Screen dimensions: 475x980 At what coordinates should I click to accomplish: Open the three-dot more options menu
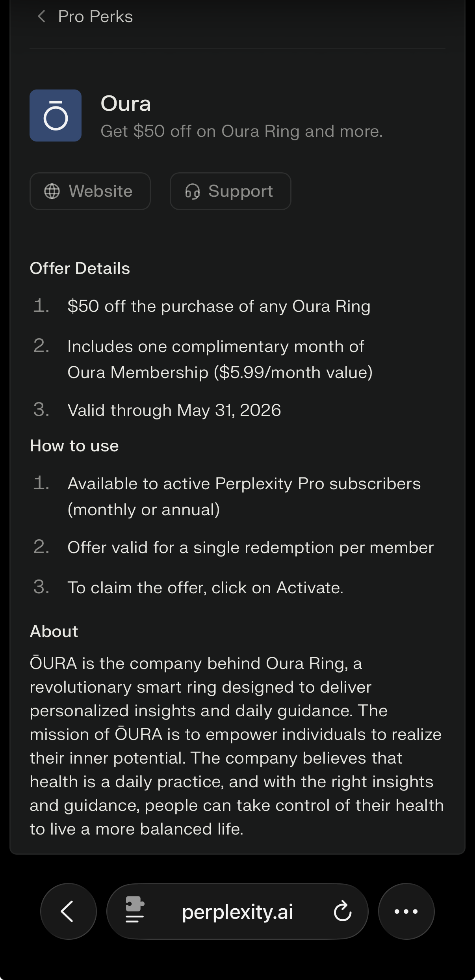point(406,911)
